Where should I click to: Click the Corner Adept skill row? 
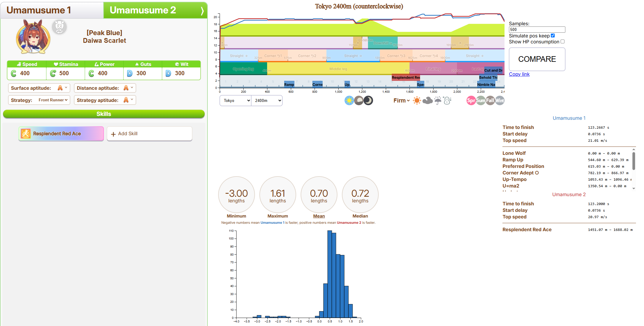point(567,173)
